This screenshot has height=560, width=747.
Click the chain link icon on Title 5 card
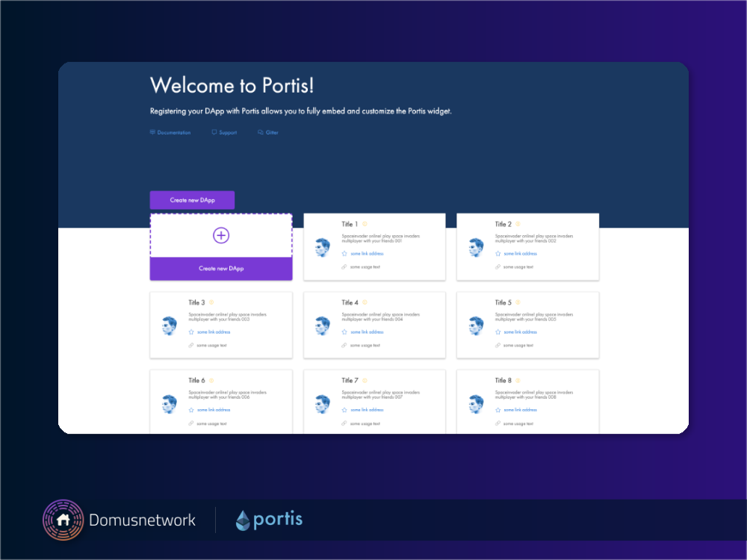click(498, 345)
